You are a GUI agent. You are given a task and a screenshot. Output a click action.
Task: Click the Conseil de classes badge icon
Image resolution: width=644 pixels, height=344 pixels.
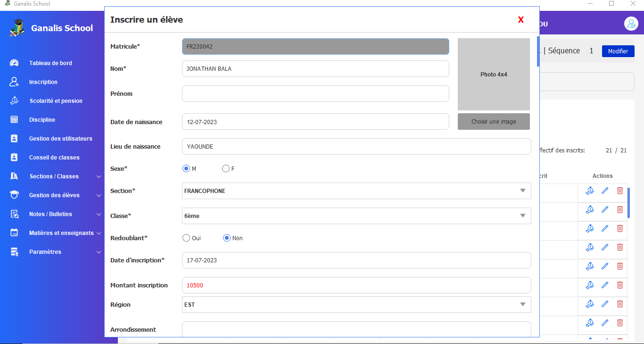click(x=14, y=157)
